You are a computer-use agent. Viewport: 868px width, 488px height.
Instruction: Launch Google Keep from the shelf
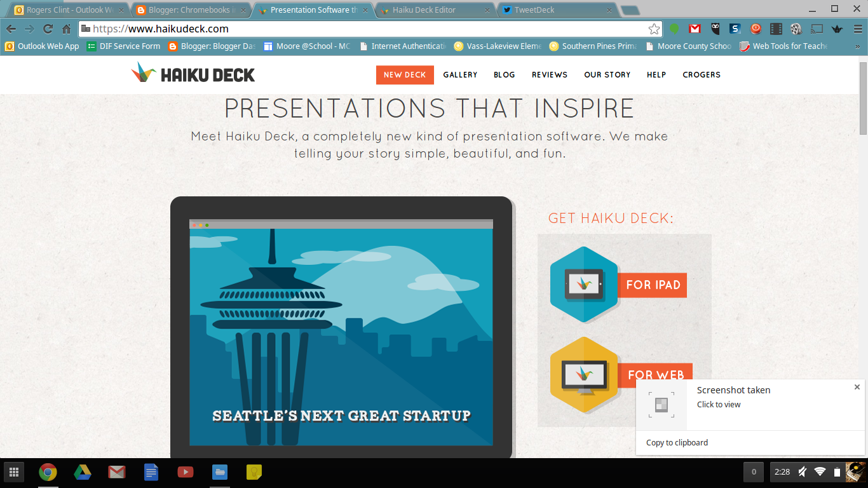pyautogui.click(x=254, y=472)
